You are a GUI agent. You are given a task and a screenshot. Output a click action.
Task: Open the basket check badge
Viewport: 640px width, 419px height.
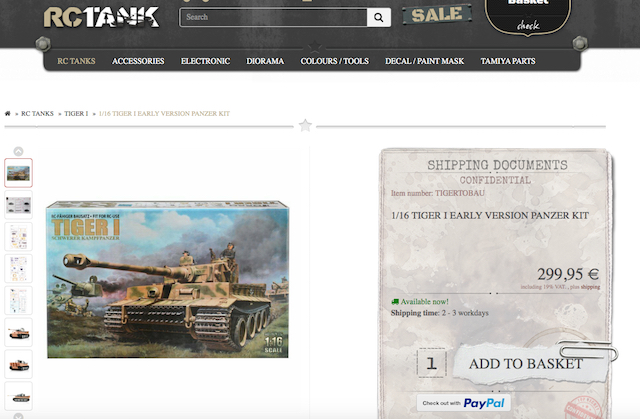528,16
